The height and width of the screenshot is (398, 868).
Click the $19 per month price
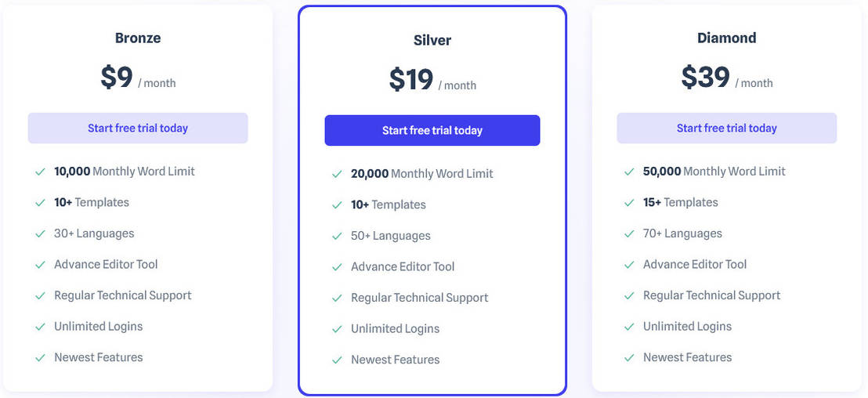412,80
